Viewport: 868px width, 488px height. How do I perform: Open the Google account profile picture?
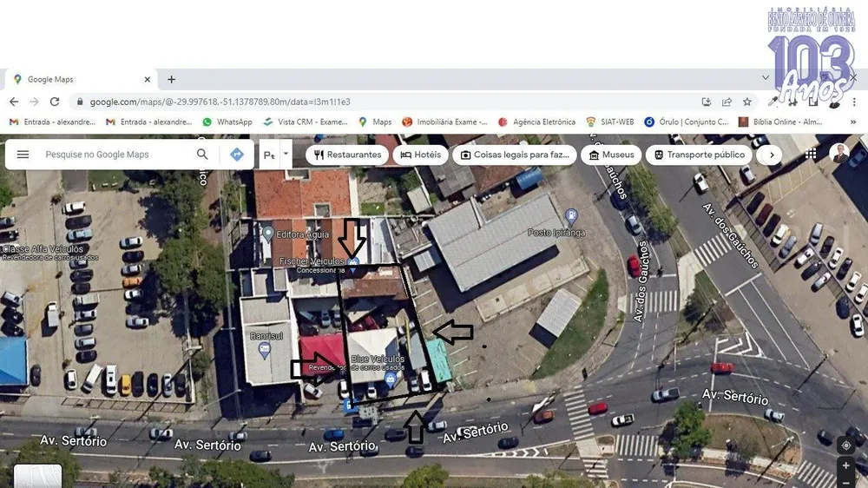[x=839, y=154]
